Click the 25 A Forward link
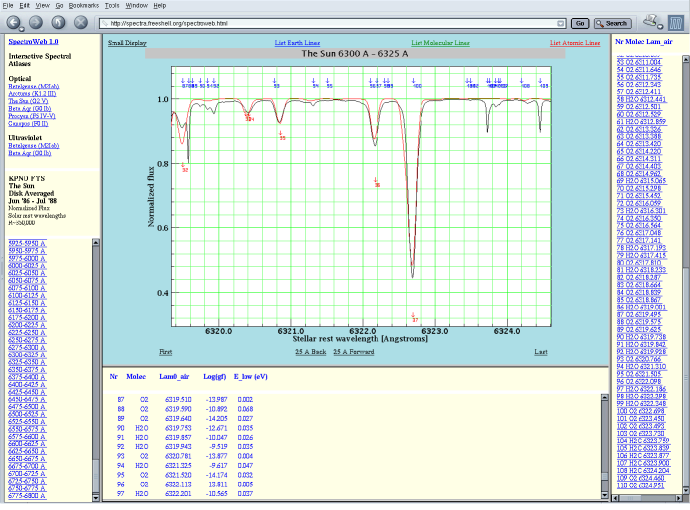This screenshot has height=510, width=690. (354, 352)
